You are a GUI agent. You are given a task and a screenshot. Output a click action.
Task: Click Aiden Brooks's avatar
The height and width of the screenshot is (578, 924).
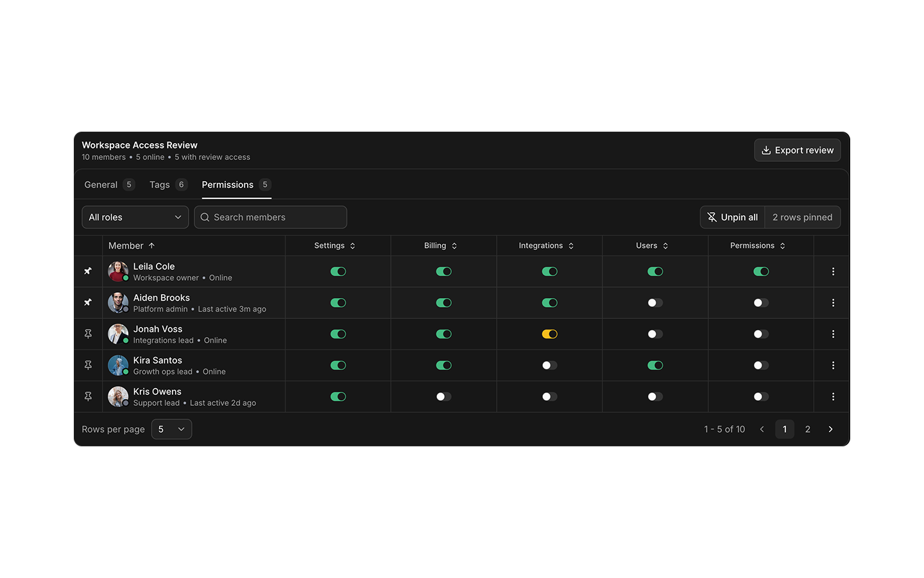(118, 302)
